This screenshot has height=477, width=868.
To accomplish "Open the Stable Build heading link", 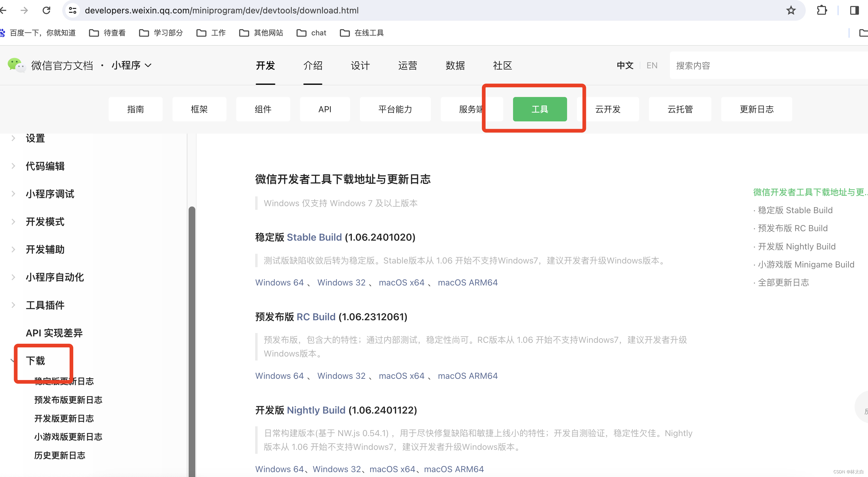I will pyautogui.click(x=314, y=237).
